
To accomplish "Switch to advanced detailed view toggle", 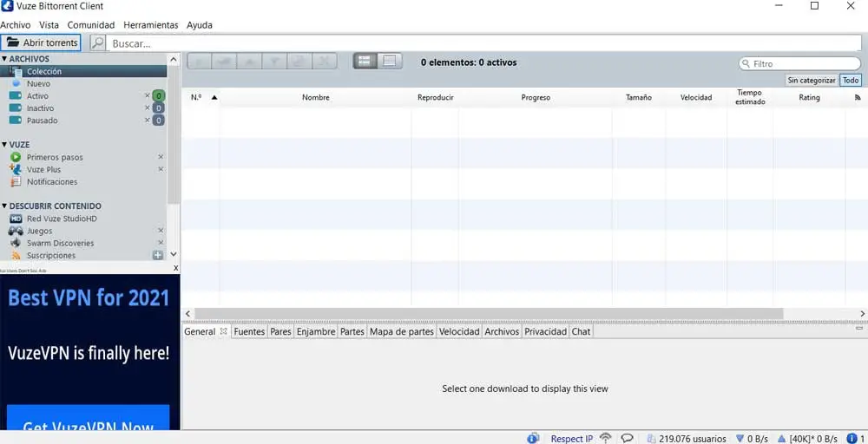I will 389,62.
